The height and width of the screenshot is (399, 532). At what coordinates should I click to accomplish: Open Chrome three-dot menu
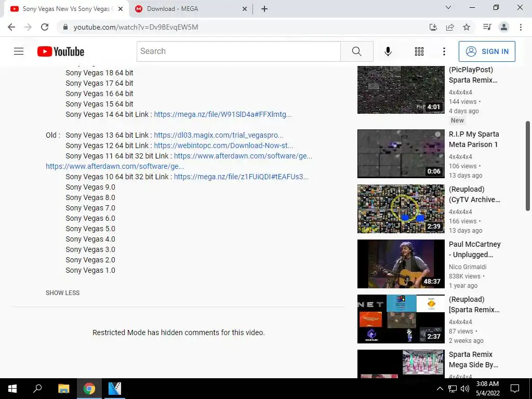pyautogui.click(x=521, y=27)
